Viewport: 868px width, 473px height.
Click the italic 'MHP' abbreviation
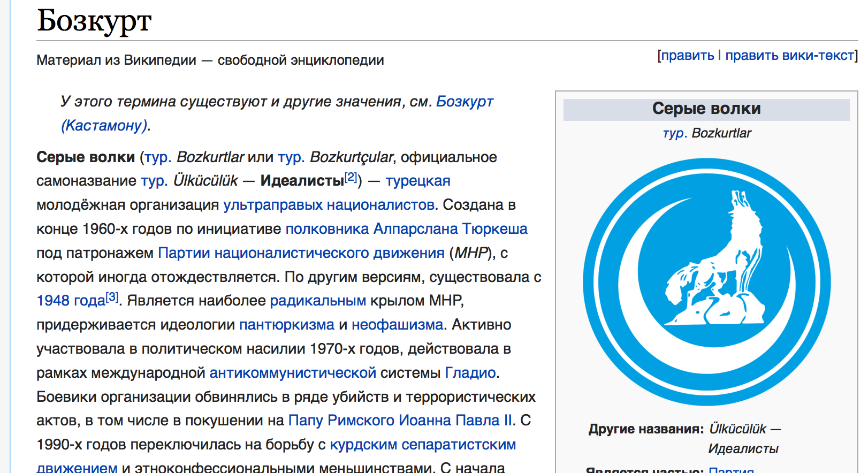click(471, 253)
